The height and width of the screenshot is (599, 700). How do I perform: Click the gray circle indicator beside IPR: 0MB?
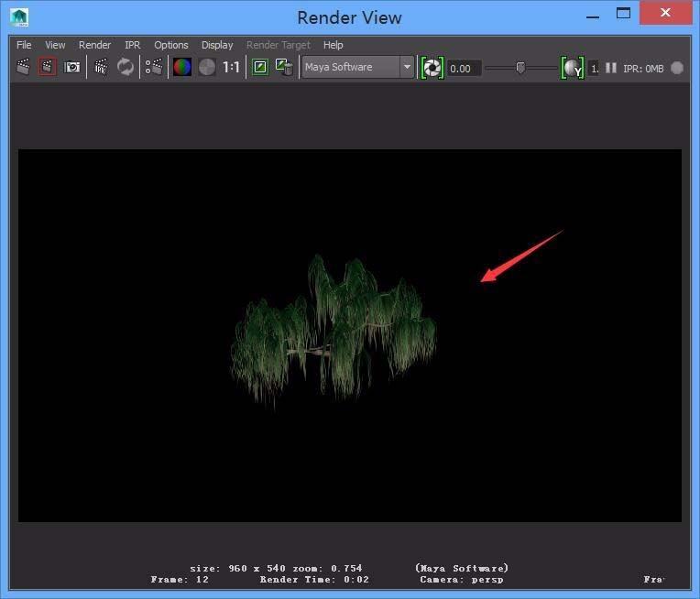click(x=677, y=68)
